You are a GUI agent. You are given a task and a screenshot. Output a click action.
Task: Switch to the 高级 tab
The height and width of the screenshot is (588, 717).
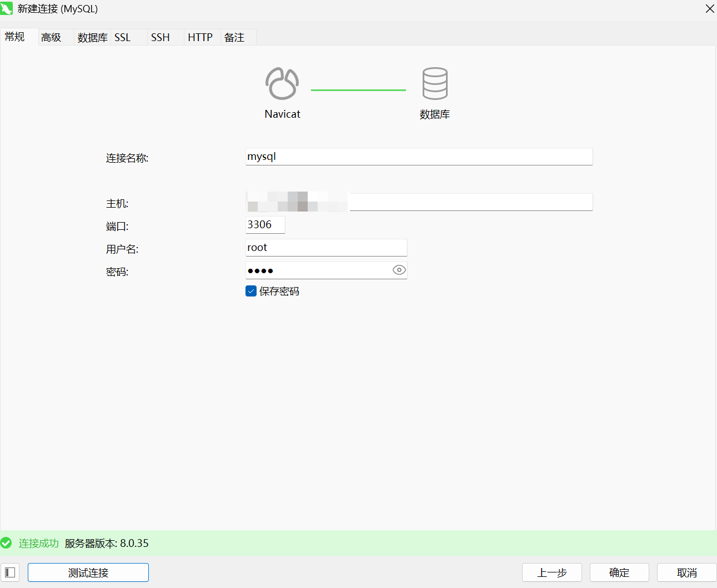coord(51,37)
